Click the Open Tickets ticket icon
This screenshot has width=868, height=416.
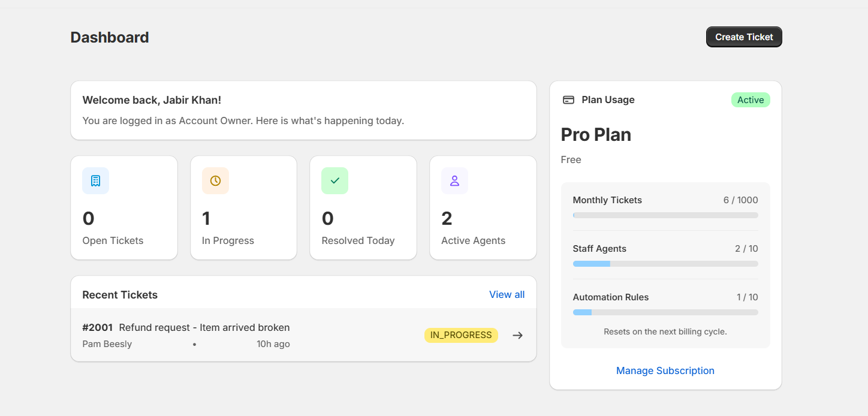(95, 180)
